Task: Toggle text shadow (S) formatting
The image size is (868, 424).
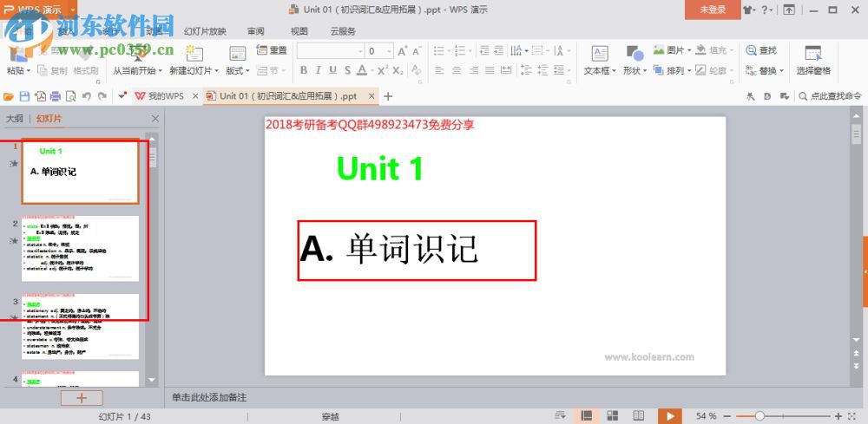Action: (347, 70)
